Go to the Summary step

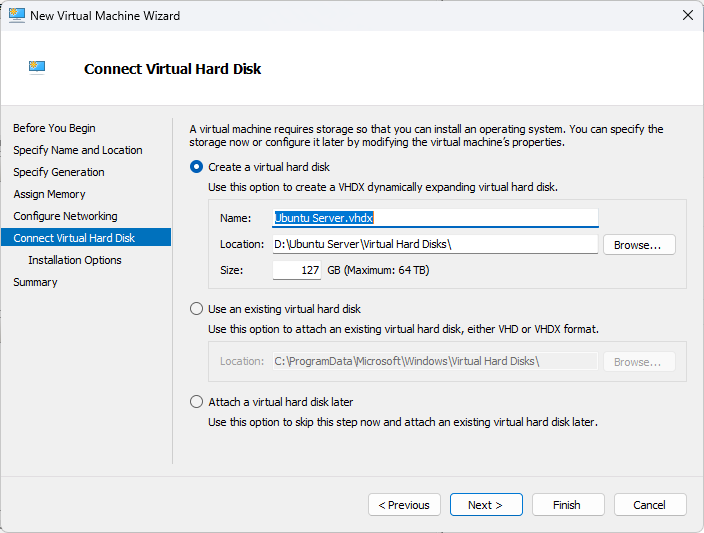coord(35,282)
